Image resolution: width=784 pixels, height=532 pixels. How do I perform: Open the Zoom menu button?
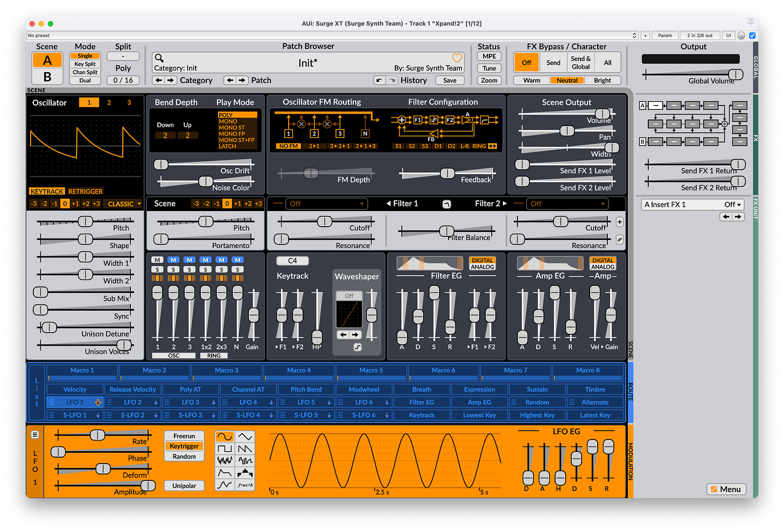[489, 80]
